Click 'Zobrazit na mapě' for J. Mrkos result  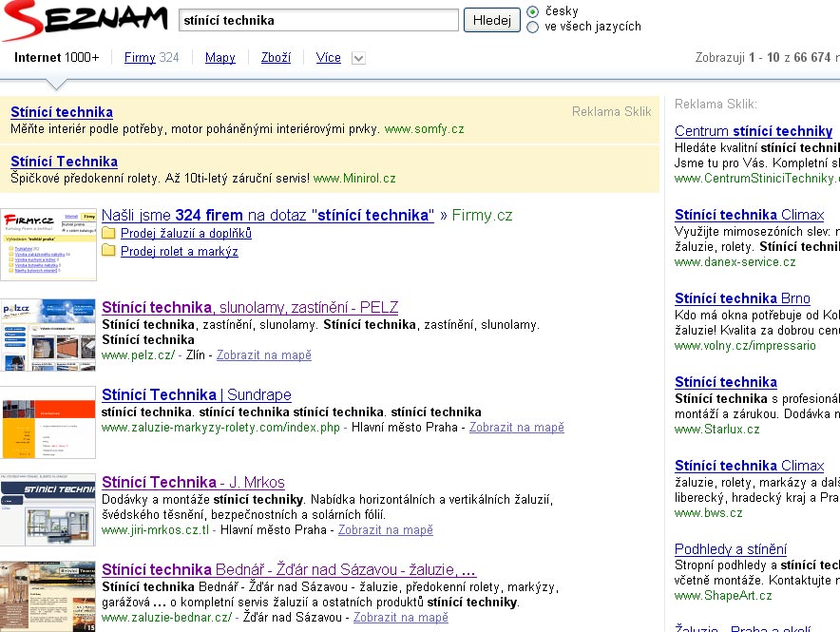386,529
